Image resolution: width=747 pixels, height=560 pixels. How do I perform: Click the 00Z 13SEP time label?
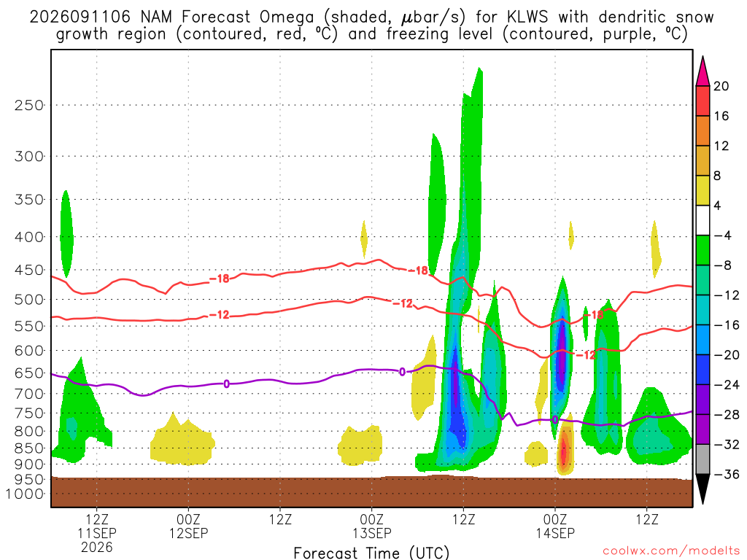coord(371,526)
